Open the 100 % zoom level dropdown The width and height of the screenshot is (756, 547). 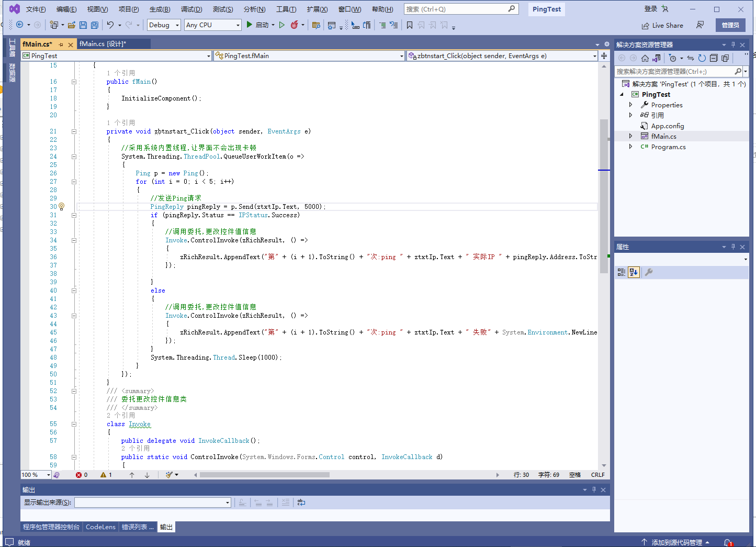36,475
